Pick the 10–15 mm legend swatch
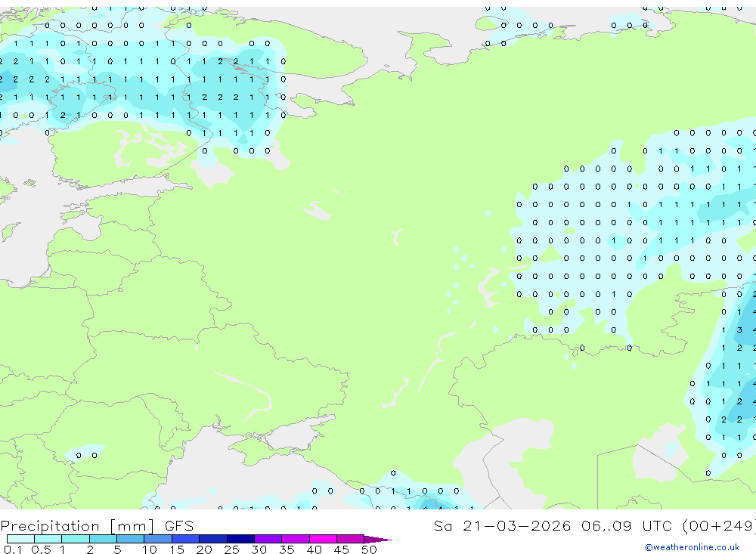This screenshot has height=554, width=756. coord(158,539)
